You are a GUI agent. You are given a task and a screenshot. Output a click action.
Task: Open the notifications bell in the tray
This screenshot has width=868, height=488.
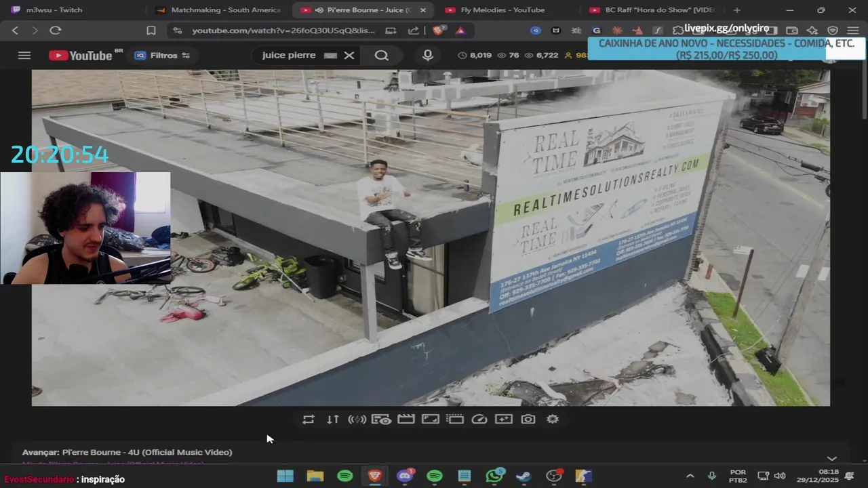(850, 476)
